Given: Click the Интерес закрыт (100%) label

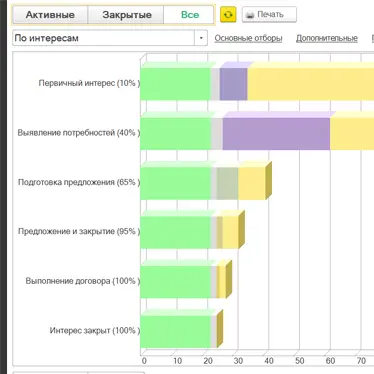Looking at the screenshot, I should pos(95,330).
